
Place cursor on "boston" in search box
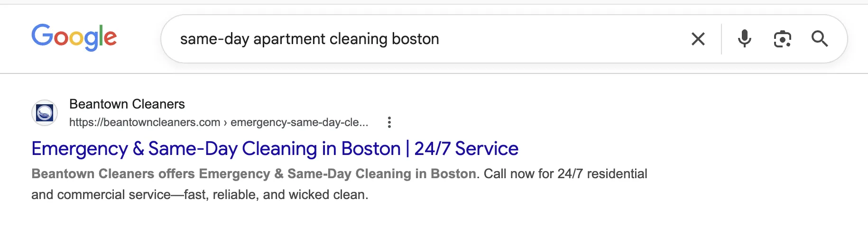click(x=416, y=39)
